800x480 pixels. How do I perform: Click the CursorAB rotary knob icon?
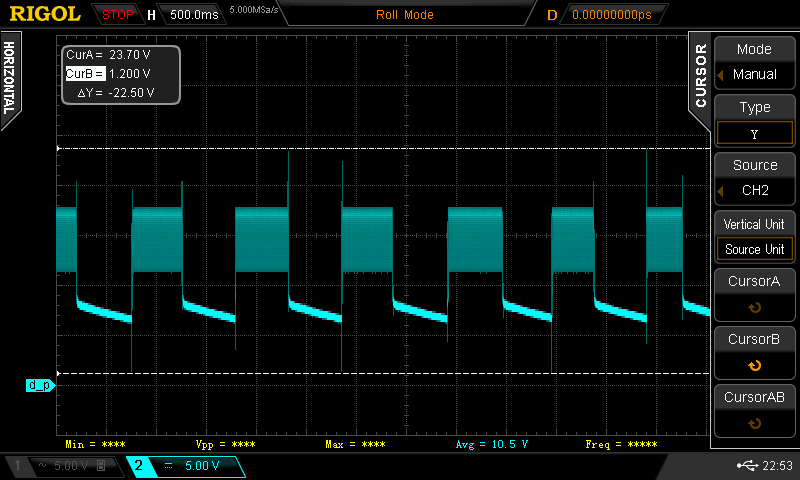click(x=754, y=423)
